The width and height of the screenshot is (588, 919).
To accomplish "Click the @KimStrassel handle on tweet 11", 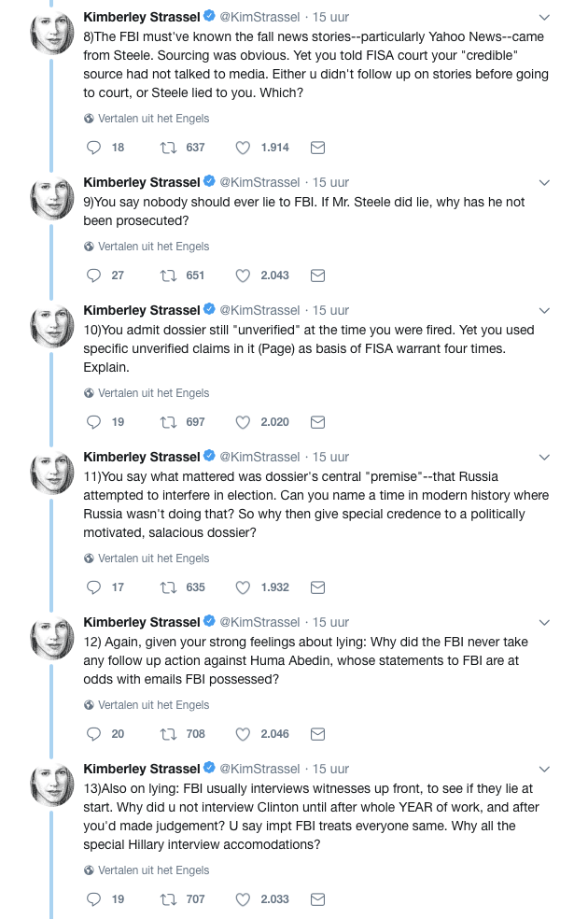I will [259, 457].
